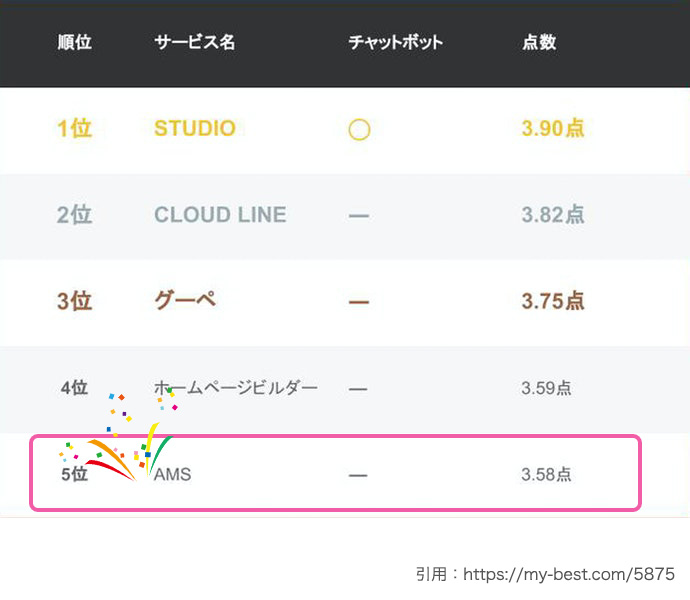Click the confetti party popper graphic

pos(119,437)
